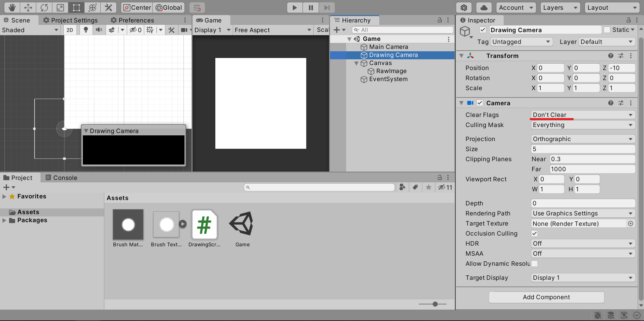Uncheck Occlusion Culling
Image resolution: width=644 pixels, height=321 pixels.
coord(535,233)
